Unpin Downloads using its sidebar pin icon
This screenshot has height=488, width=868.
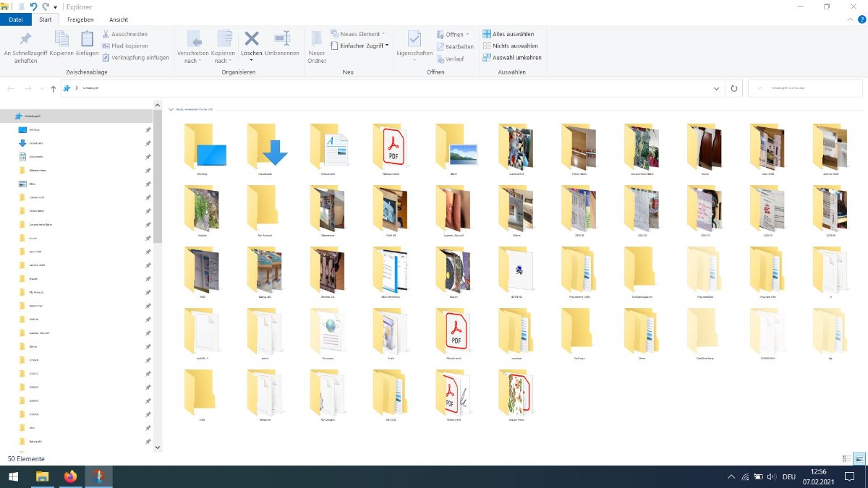click(148, 143)
